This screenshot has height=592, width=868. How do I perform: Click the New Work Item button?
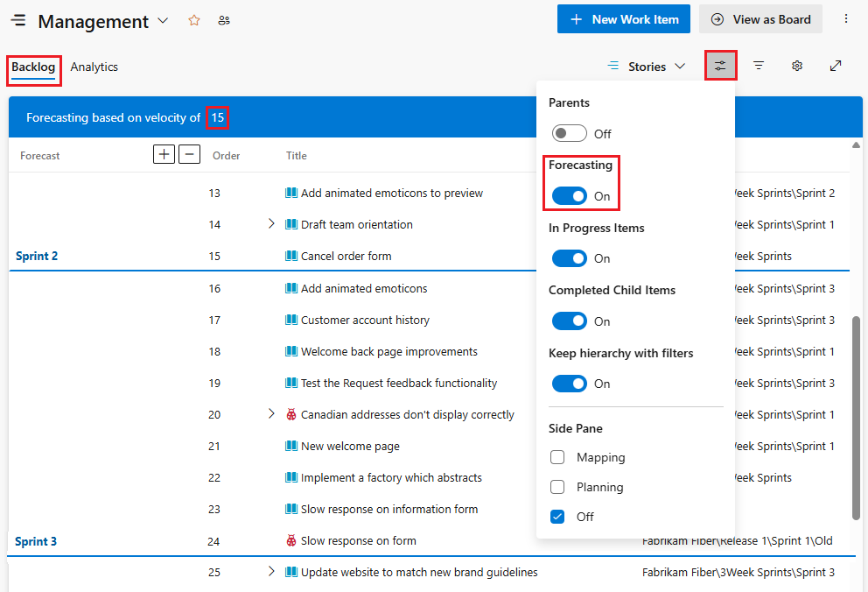pyautogui.click(x=623, y=18)
